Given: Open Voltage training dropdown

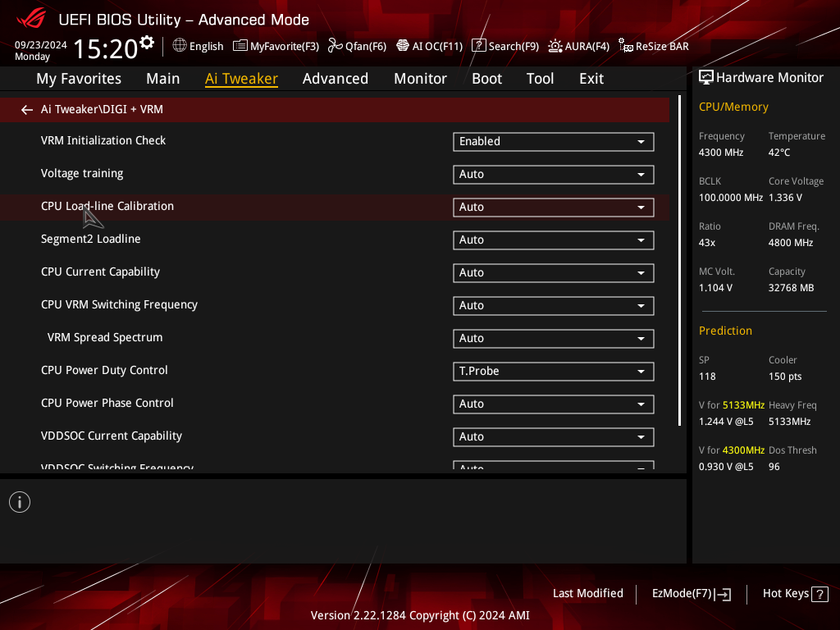Looking at the screenshot, I should pyautogui.click(x=554, y=174).
